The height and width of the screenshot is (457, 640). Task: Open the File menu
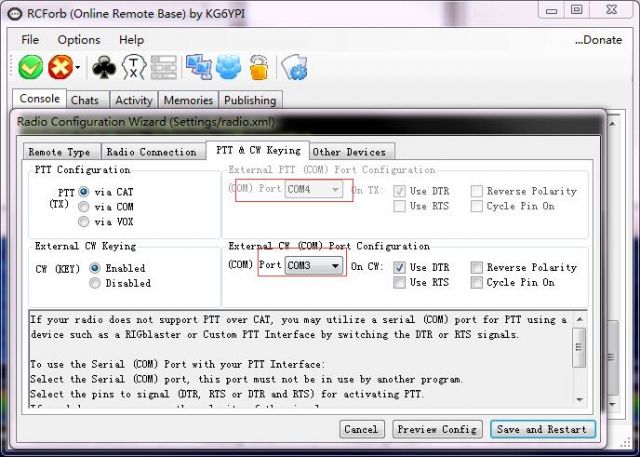[x=30, y=40]
